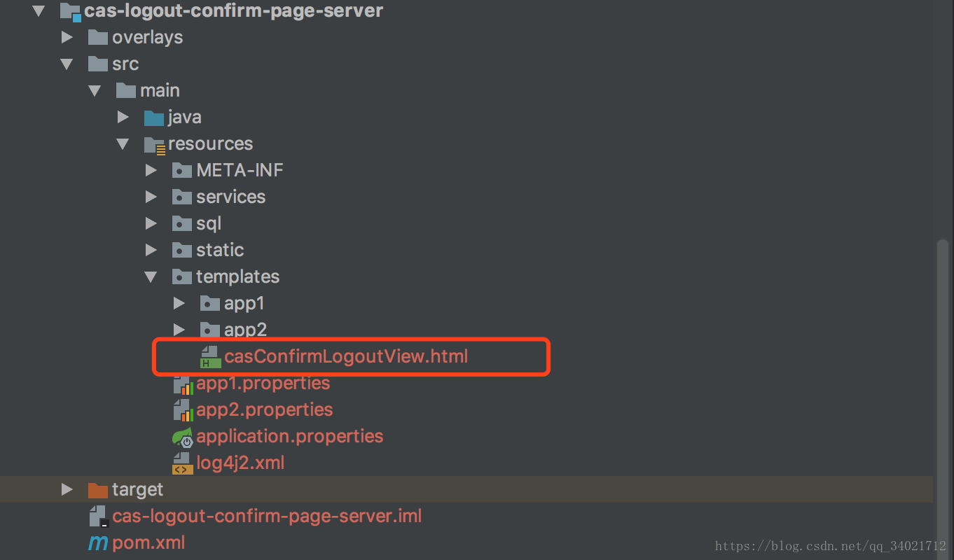954x560 pixels.
Task: Collapse the main folder arrow
Action: (95, 90)
